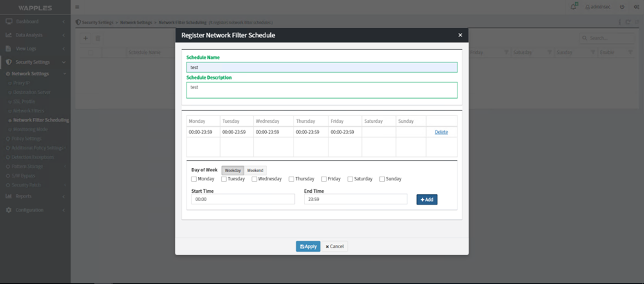Click the View Logs document icon

click(9, 49)
